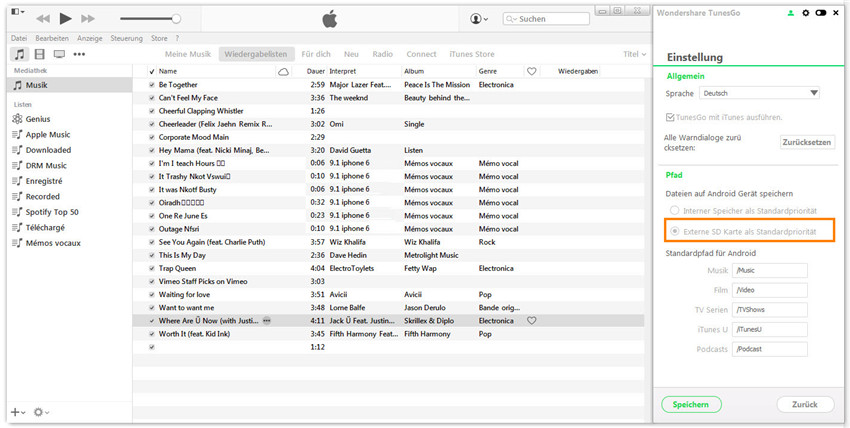Image resolution: width=850 pixels, height=428 pixels.
Task: Open the Spotify Top 50 playlist
Action: coord(52,212)
